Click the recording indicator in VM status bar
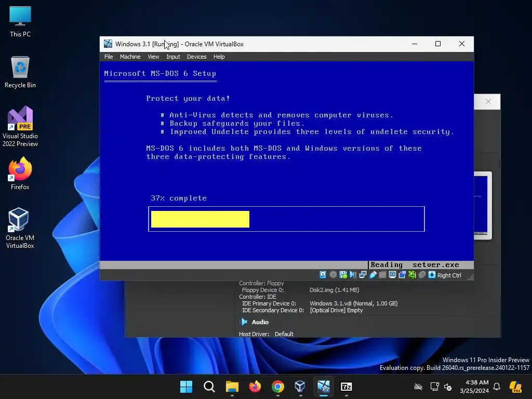Viewport: 532px width, 399px height. tap(402, 275)
